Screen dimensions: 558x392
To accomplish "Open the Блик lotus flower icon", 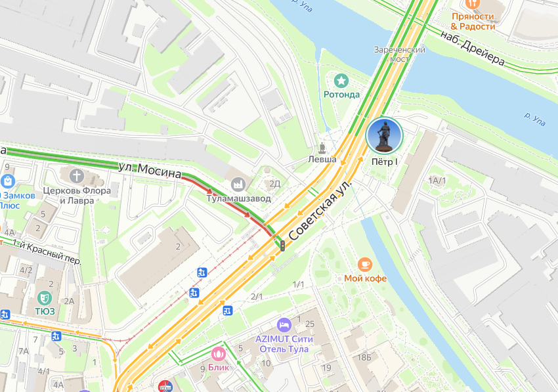I will point(218,354).
